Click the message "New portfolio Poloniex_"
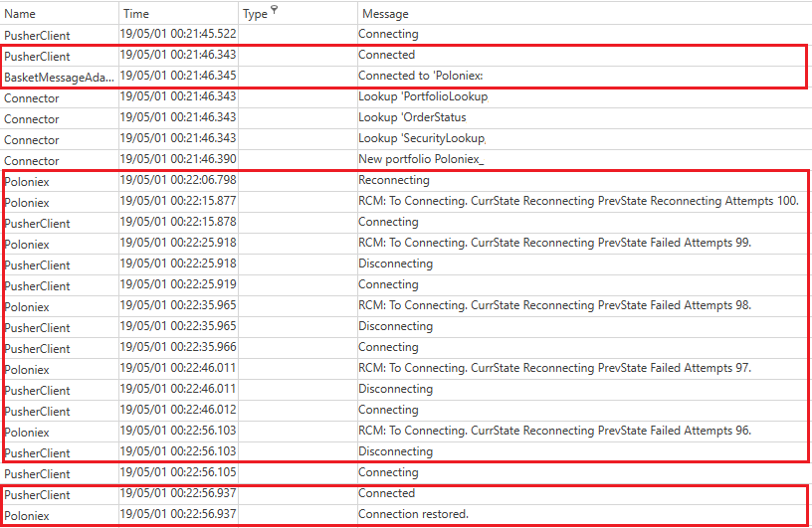 421,159
